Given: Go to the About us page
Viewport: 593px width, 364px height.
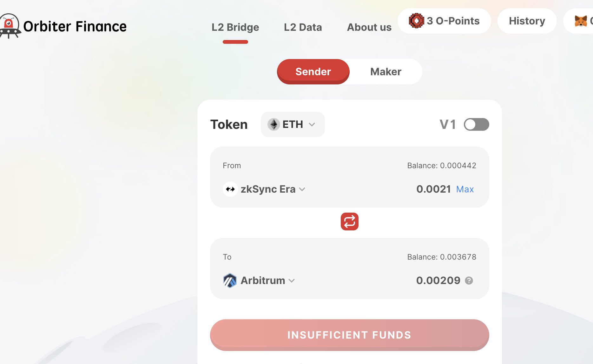Looking at the screenshot, I should 369,27.
